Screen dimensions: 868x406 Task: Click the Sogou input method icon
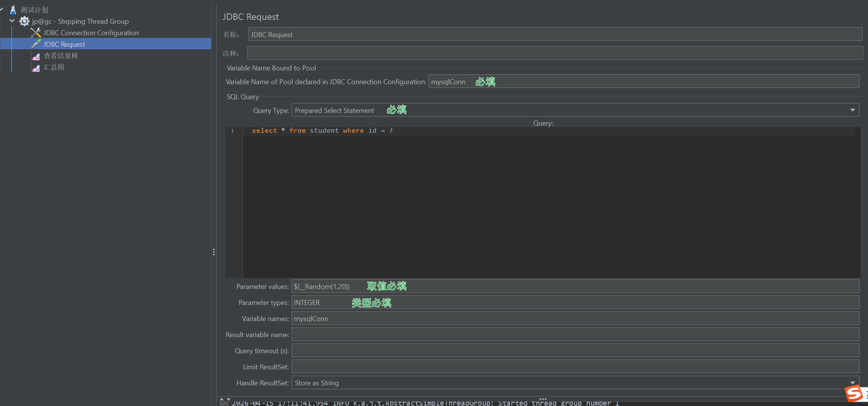(x=854, y=393)
